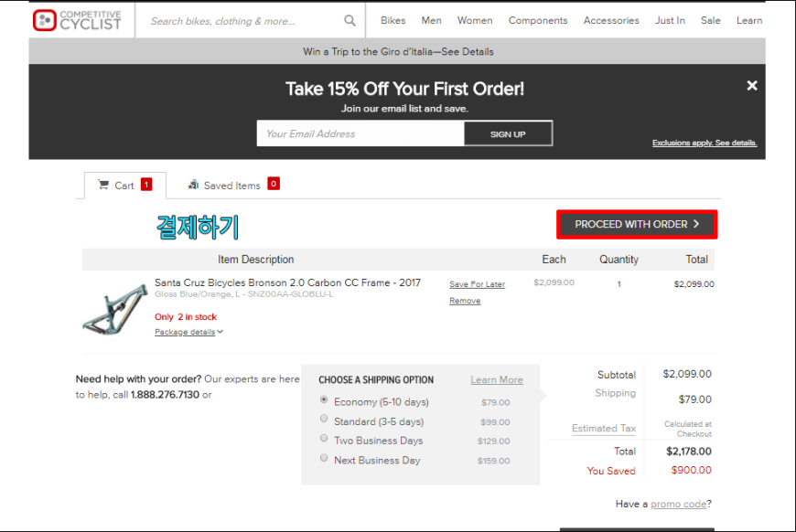Open the Sale menu
796x532 pixels.
tap(711, 21)
